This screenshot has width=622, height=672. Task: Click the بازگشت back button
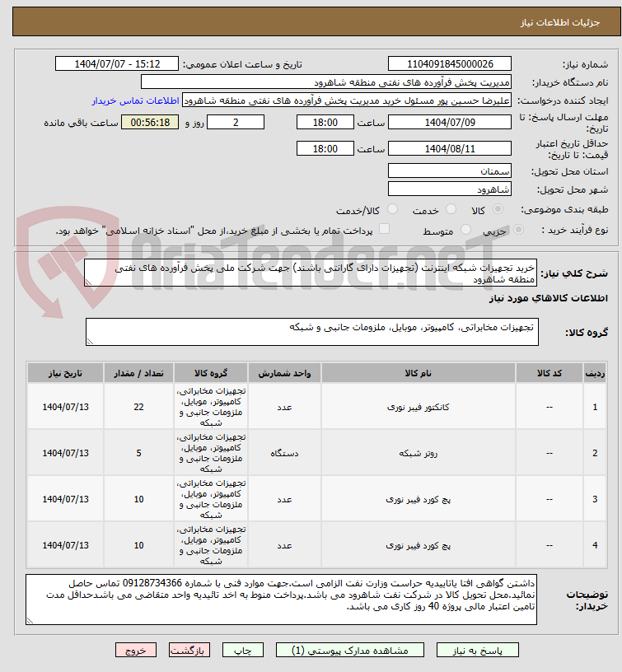pos(189,650)
